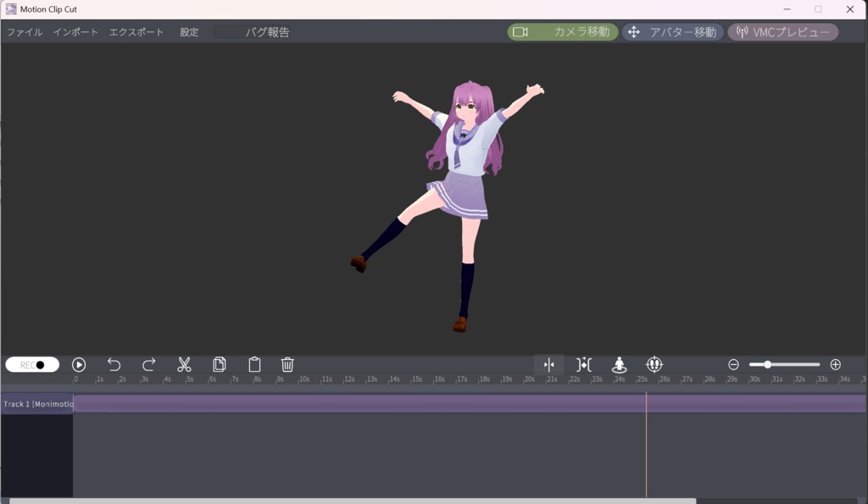Paste the copied clip
The height and width of the screenshot is (504, 868).
coord(253,364)
